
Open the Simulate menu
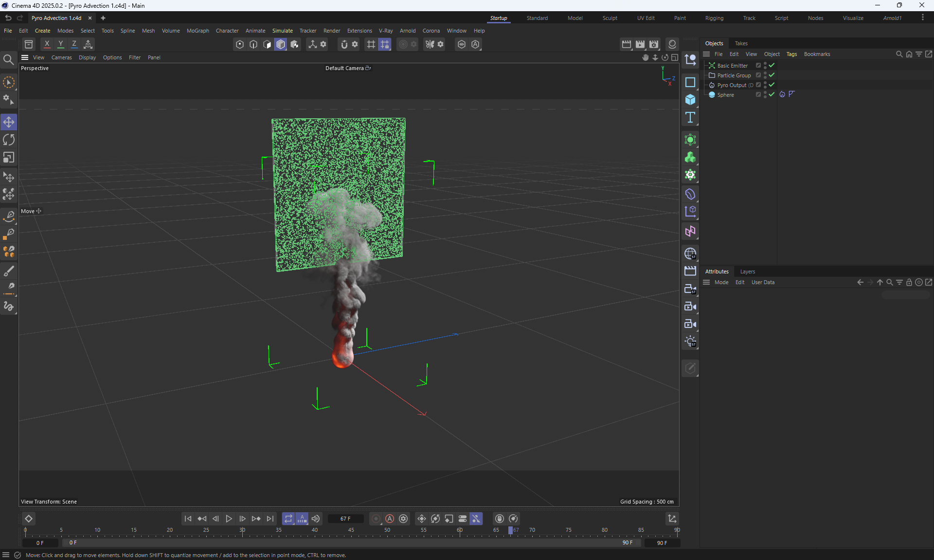pos(282,31)
